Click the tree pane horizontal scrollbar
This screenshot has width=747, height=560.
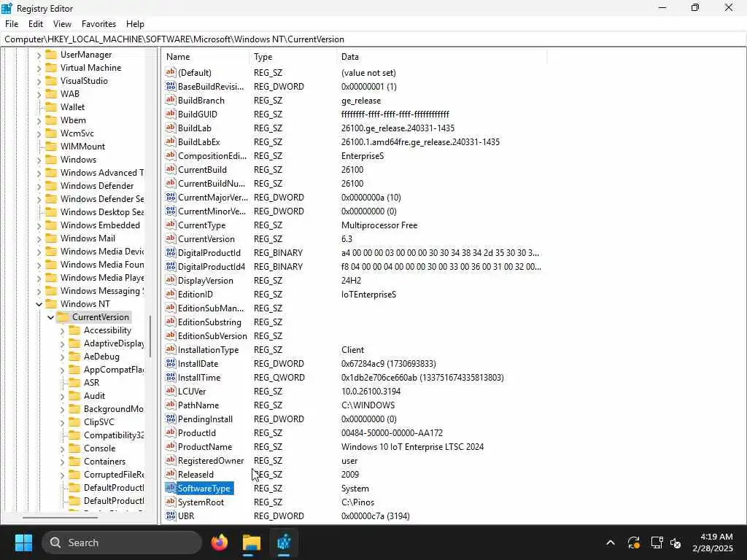60,517
